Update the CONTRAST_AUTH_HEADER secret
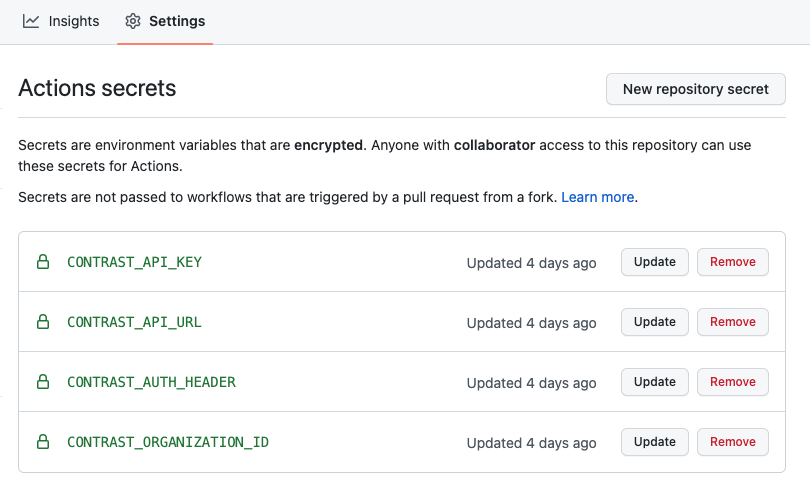The height and width of the screenshot is (492, 810). click(655, 382)
